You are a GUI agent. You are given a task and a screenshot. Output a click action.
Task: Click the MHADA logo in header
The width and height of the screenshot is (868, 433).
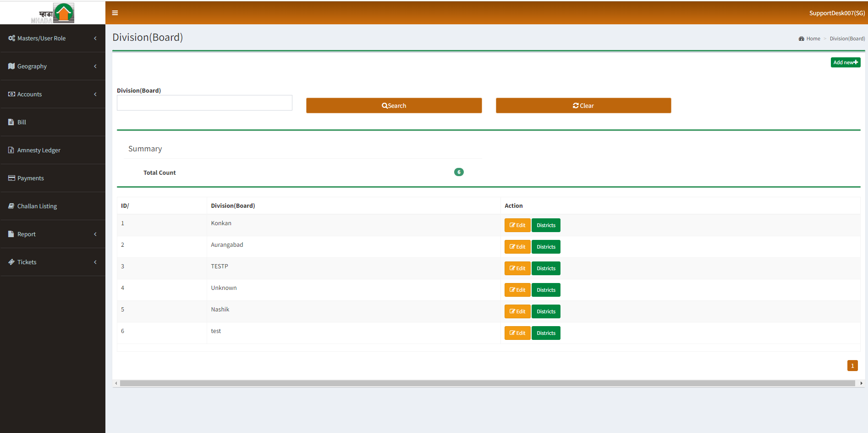tap(53, 13)
